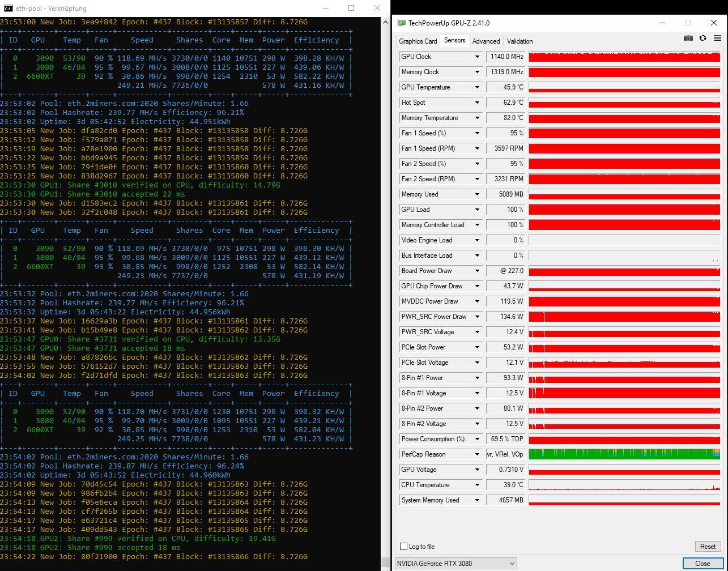The width and height of the screenshot is (728, 571).
Task: Enable the Log to file checkbox
Action: 403,547
